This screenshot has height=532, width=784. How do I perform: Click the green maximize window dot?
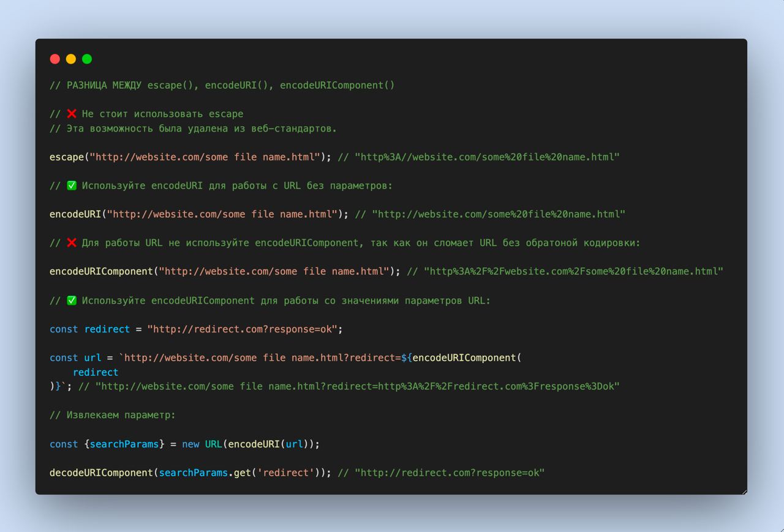87,59
